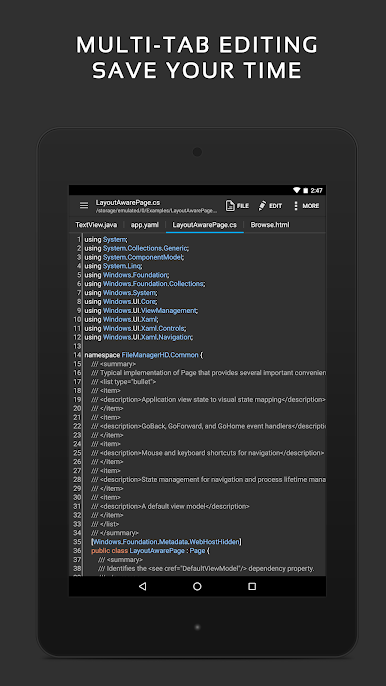Open the MORE overflow menu
The image size is (386, 686).
pos(306,206)
